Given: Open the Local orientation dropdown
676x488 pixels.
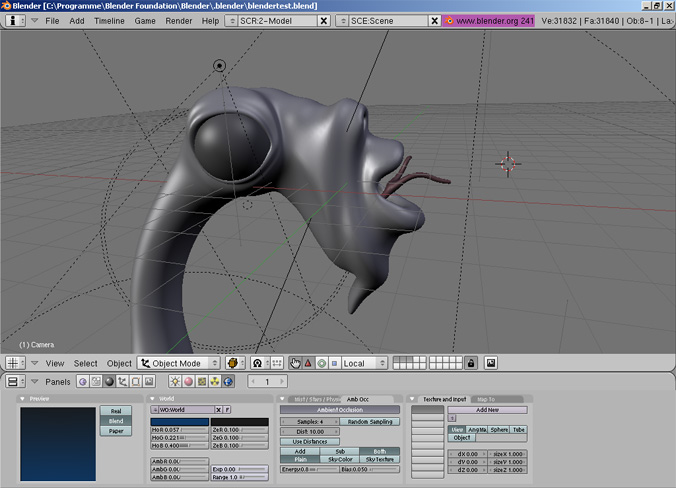Looking at the screenshot, I should pos(364,363).
